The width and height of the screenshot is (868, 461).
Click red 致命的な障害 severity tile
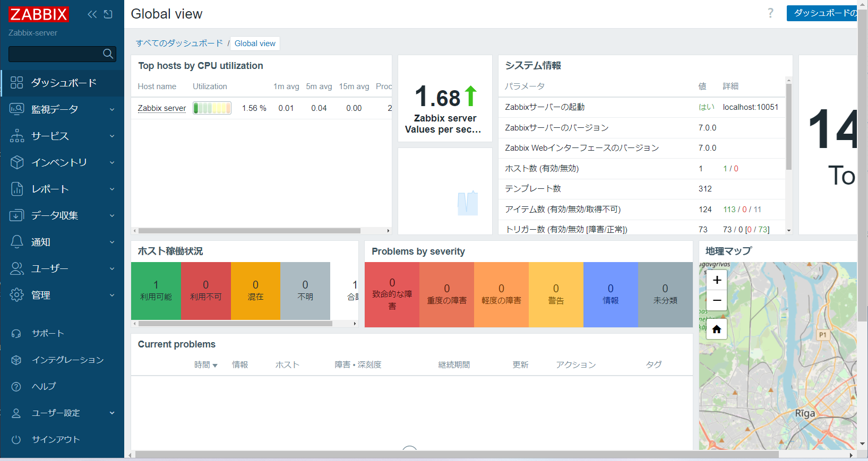point(392,294)
